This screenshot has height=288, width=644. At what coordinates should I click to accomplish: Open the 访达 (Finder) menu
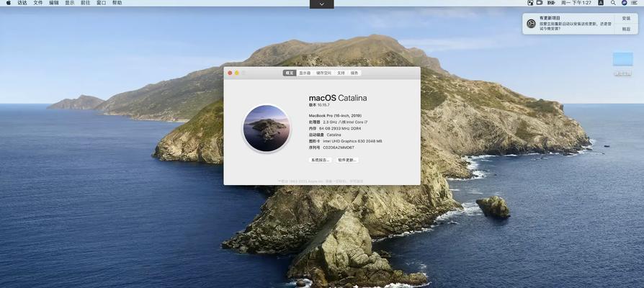click(22, 2)
